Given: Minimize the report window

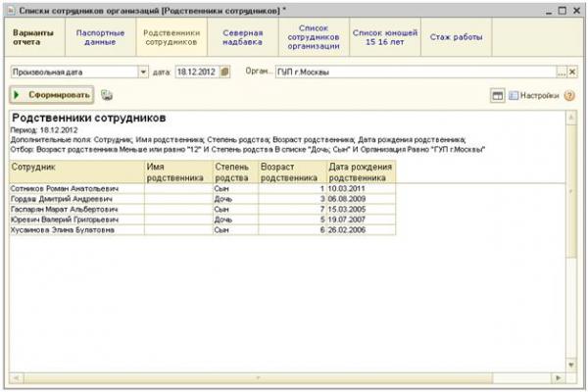Looking at the screenshot, I should [549, 11].
